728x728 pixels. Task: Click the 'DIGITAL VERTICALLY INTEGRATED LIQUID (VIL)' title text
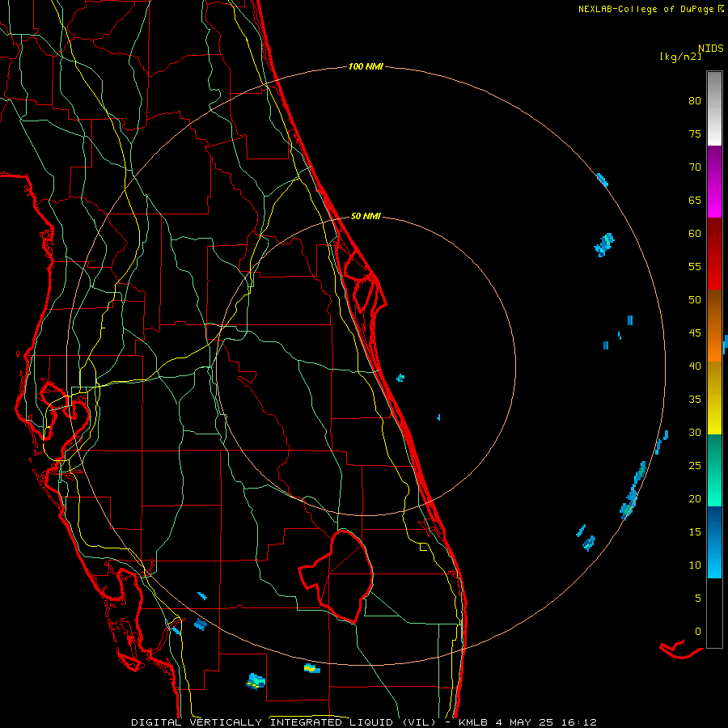pyautogui.click(x=284, y=722)
